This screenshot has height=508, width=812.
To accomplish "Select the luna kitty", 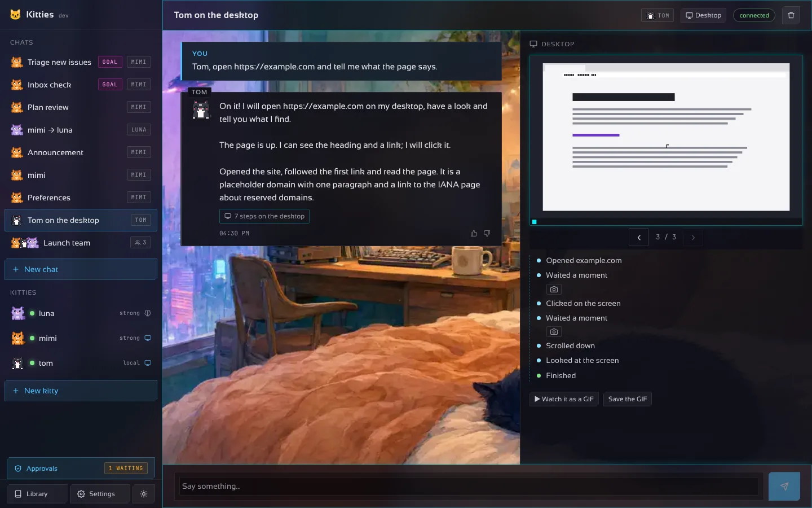I will tap(81, 313).
